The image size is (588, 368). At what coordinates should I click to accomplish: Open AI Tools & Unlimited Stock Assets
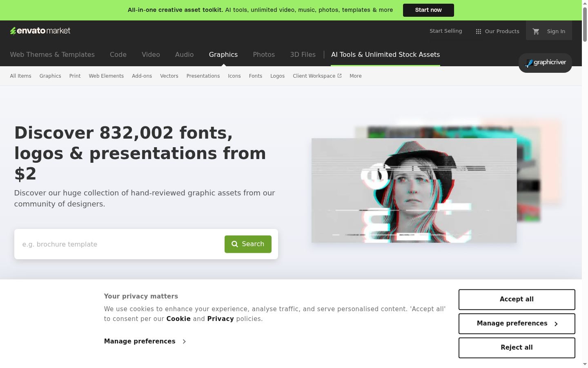pyautogui.click(x=385, y=54)
